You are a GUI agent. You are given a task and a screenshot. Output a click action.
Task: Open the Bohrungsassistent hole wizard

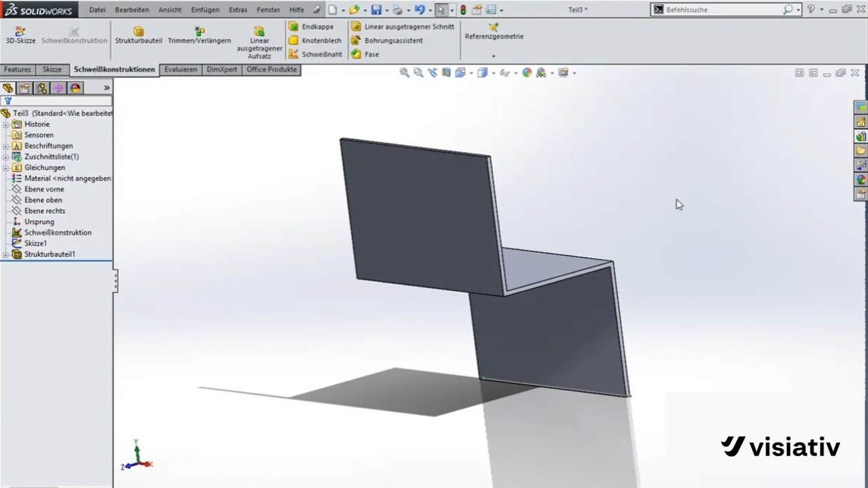click(x=387, y=41)
